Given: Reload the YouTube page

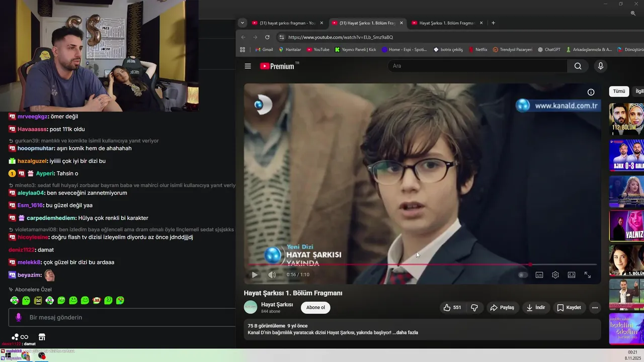Looking at the screenshot, I should (267, 37).
